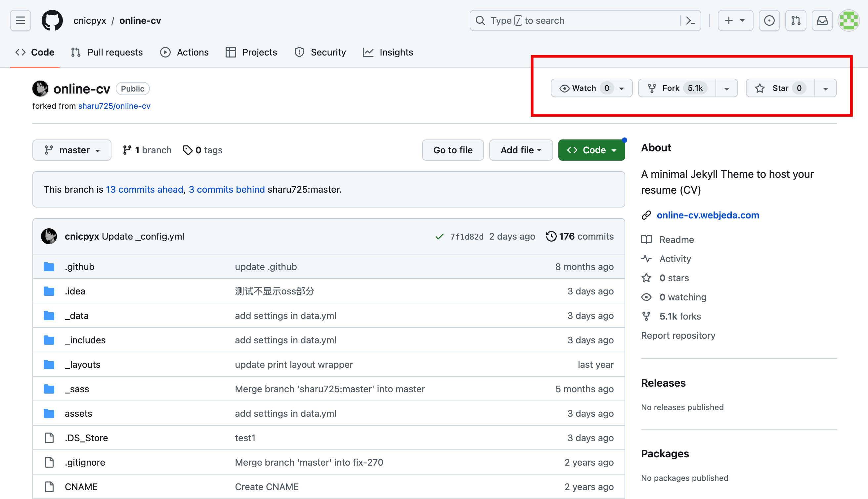Open the Activity link in About
Viewport: 868px width, 499px height.
pyautogui.click(x=666, y=259)
